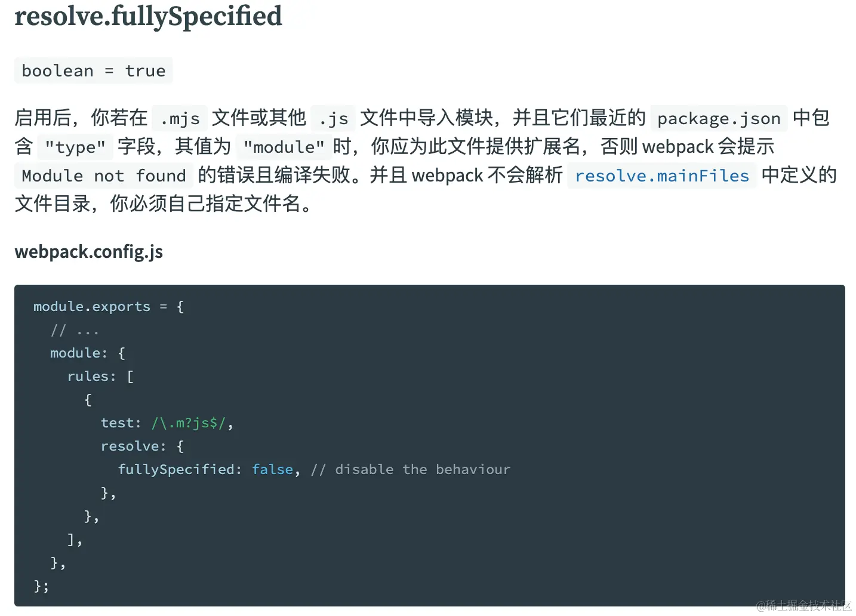
Task: Open the resolve.mainFiles link
Action: pyautogui.click(x=661, y=175)
